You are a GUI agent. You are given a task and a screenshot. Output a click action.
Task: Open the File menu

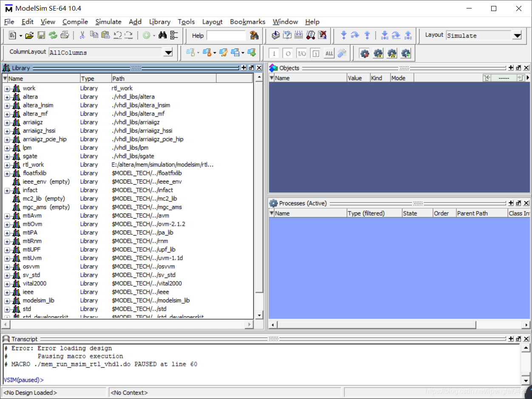coord(9,22)
